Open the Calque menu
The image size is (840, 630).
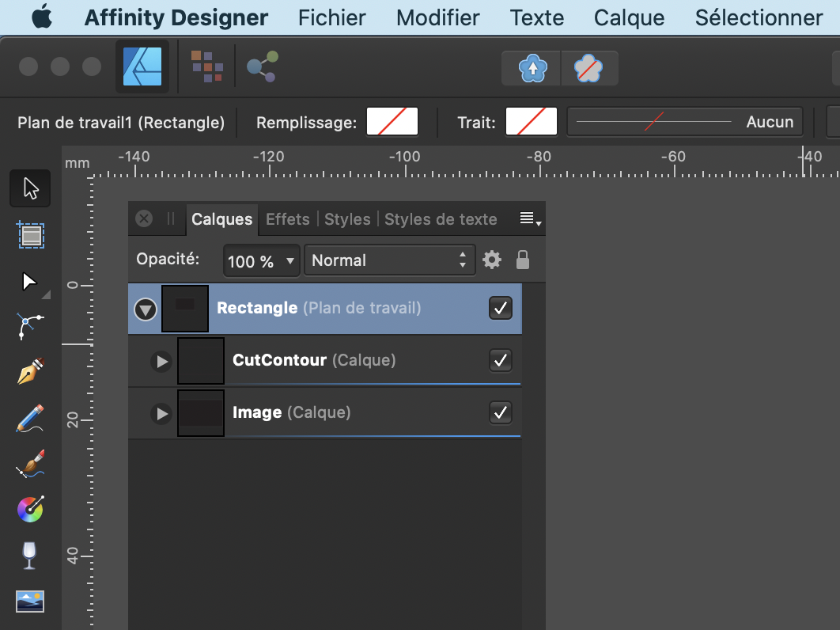[629, 17]
